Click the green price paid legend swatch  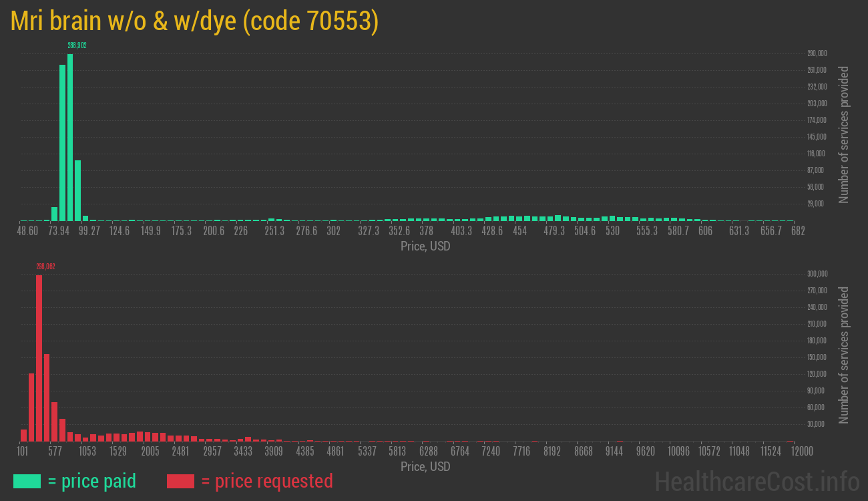[27, 481]
